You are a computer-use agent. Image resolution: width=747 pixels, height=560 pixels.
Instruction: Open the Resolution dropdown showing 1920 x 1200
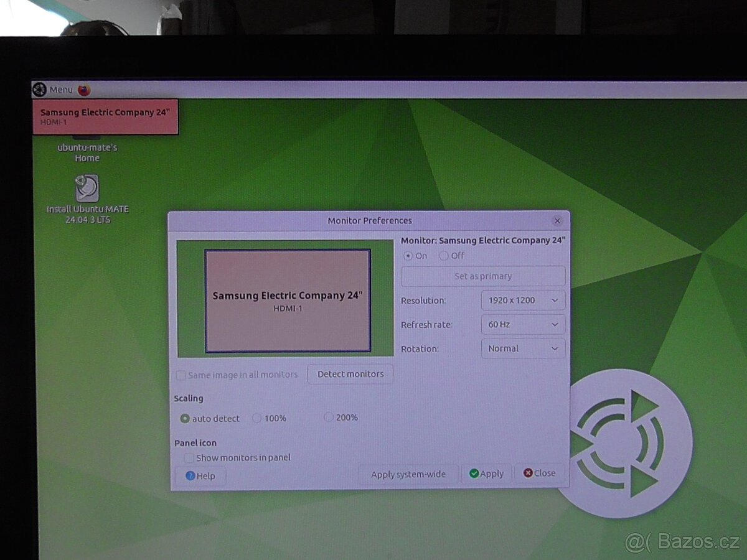(523, 300)
